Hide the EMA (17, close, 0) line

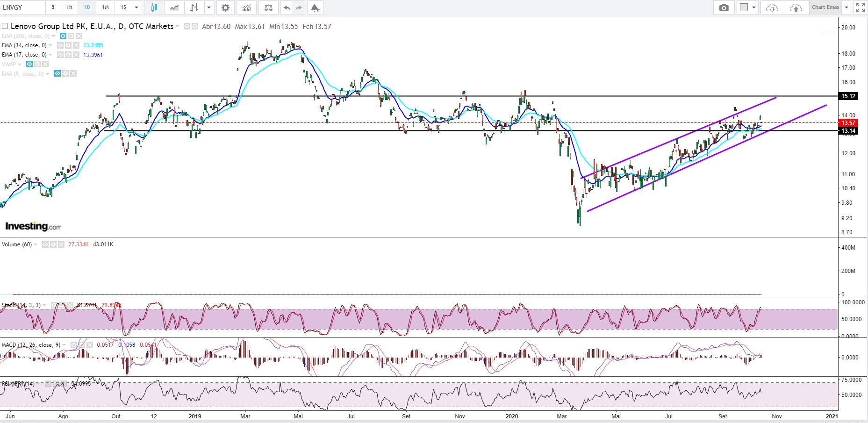(x=60, y=55)
